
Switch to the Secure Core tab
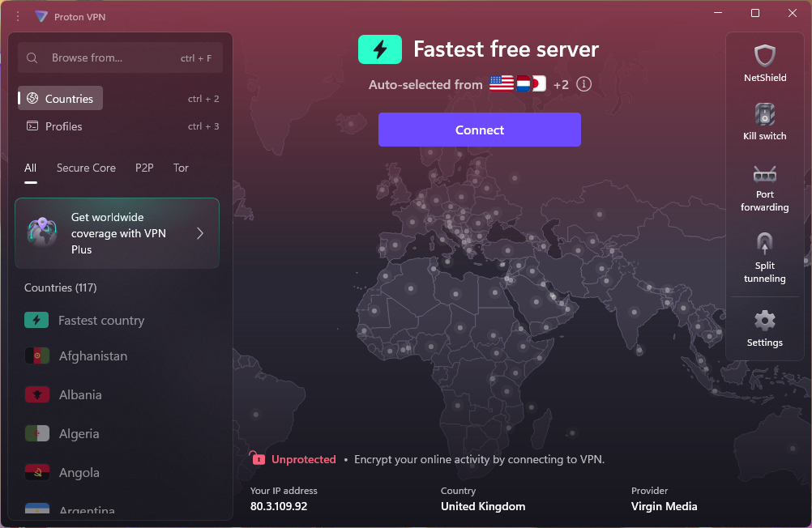tap(86, 168)
